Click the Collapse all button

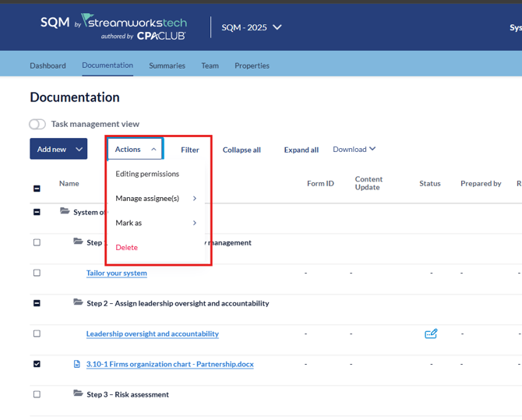tap(242, 150)
